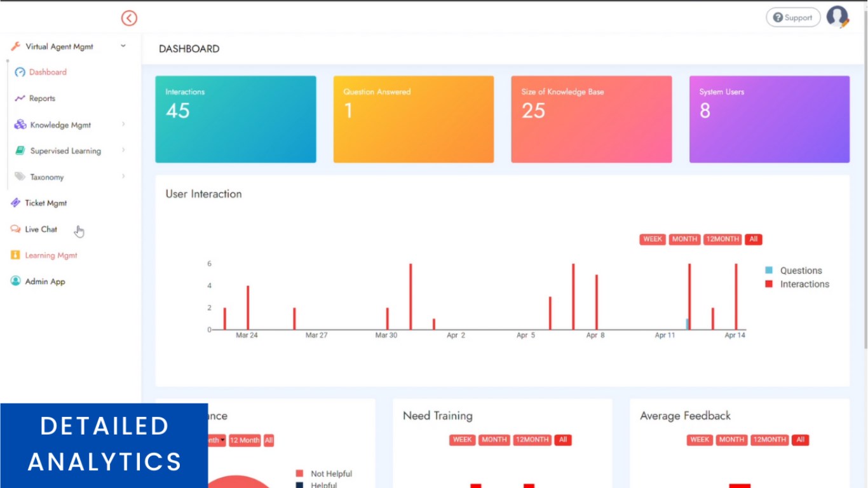This screenshot has width=868, height=488.
Task: Open the user profile avatar
Action: tap(837, 17)
